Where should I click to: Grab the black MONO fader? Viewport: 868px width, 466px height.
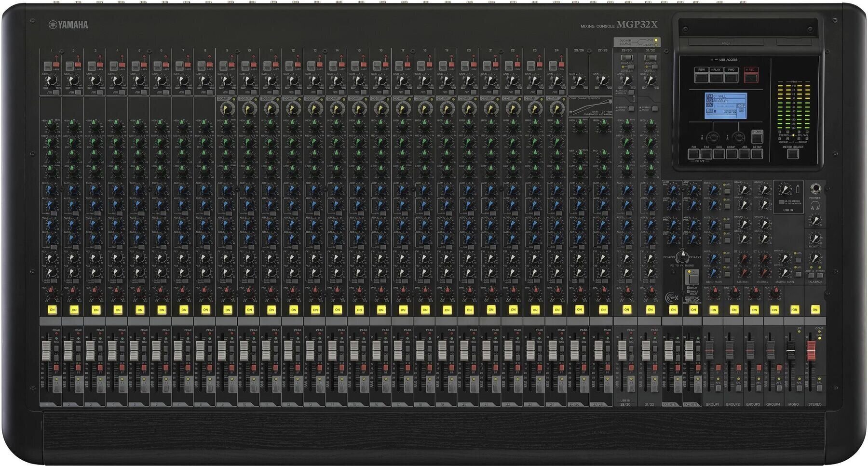(x=791, y=350)
